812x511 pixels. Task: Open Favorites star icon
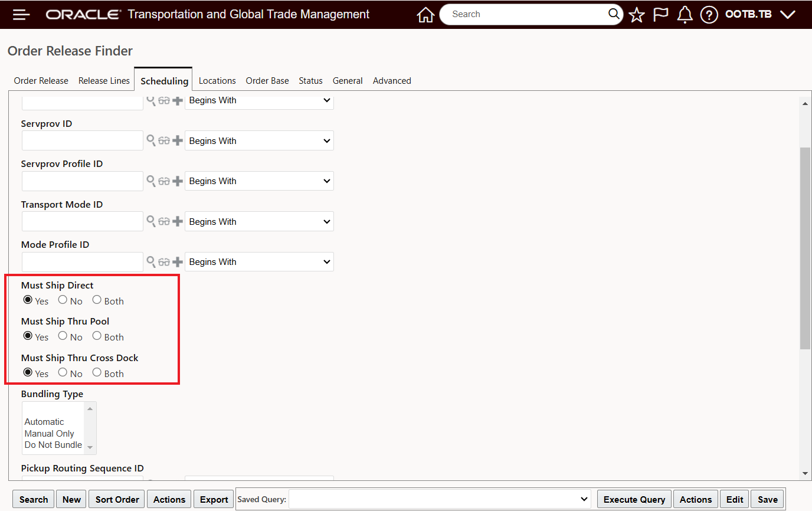[637, 15]
